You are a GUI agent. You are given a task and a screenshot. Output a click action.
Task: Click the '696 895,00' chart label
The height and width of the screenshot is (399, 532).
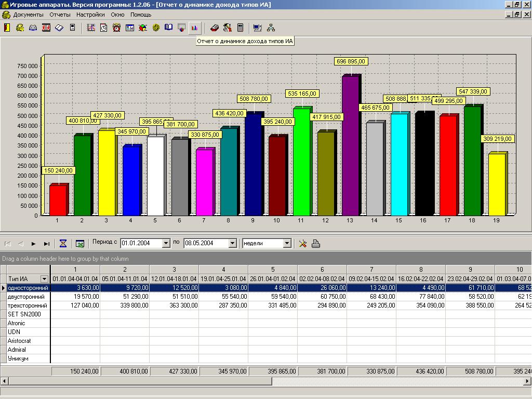tap(351, 61)
